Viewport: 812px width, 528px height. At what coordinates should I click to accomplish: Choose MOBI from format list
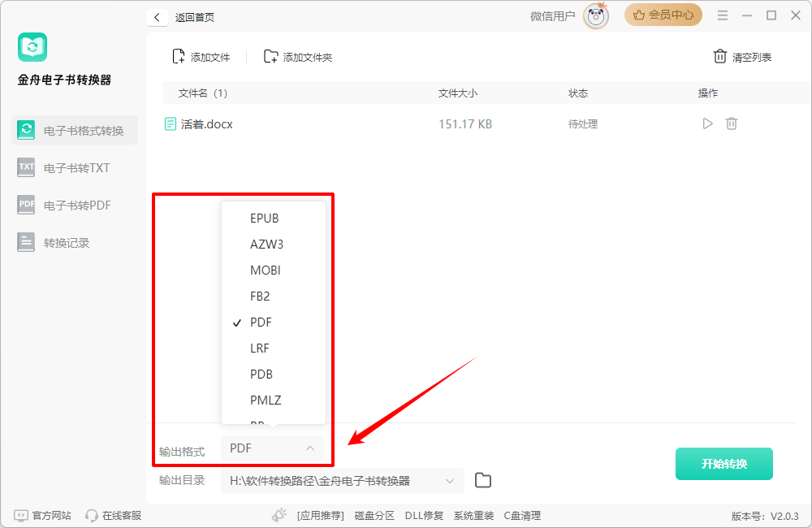pos(274,270)
